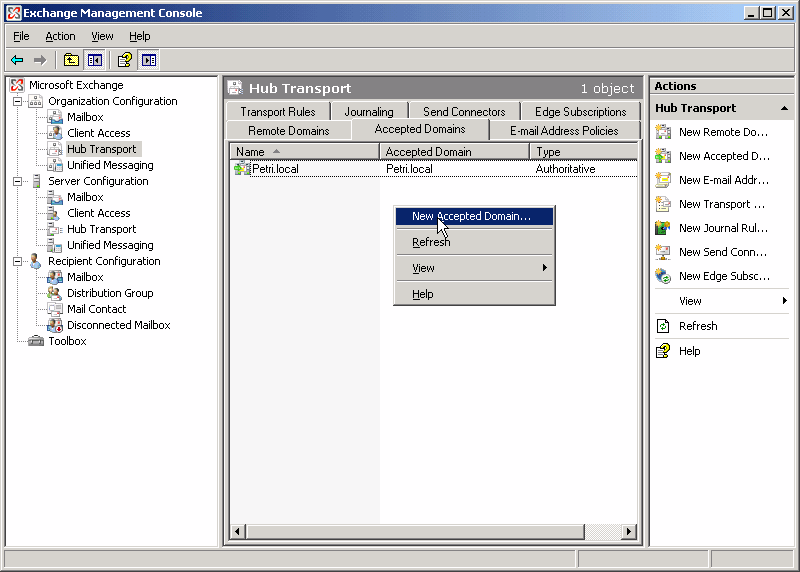
Task: Choose Help from the context menu
Action: pos(474,294)
